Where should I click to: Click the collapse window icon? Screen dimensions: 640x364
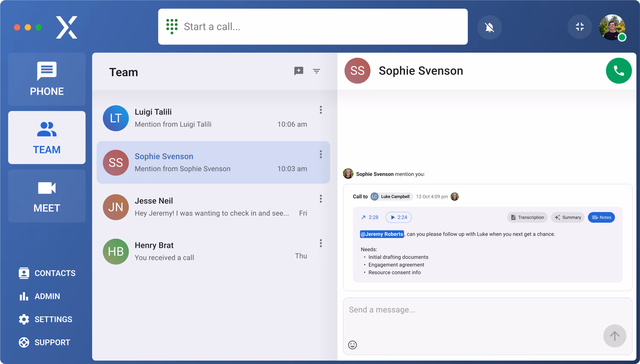(579, 27)
